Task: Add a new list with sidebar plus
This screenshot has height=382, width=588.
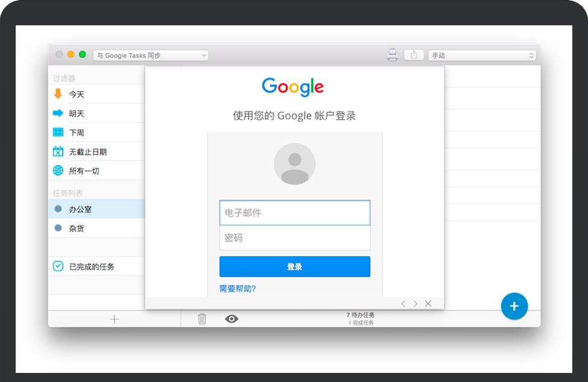Action: pyautogui.click(x=115, y=319)
